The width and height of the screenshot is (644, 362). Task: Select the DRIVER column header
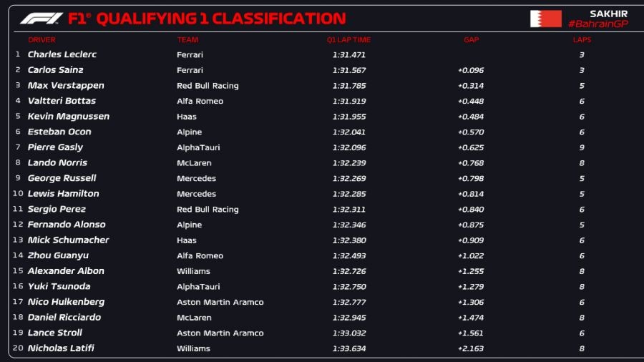pos(42,40)
